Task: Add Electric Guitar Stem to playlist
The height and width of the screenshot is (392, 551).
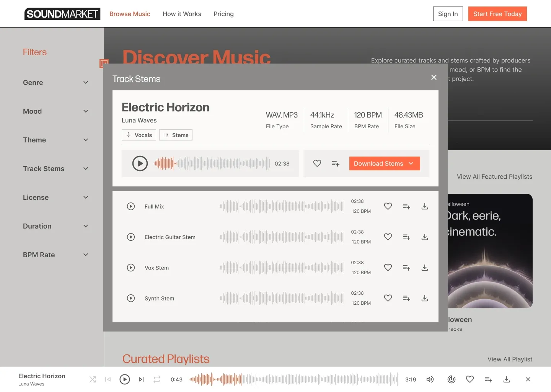Action: pyautogui.click(x=406, y=237)
